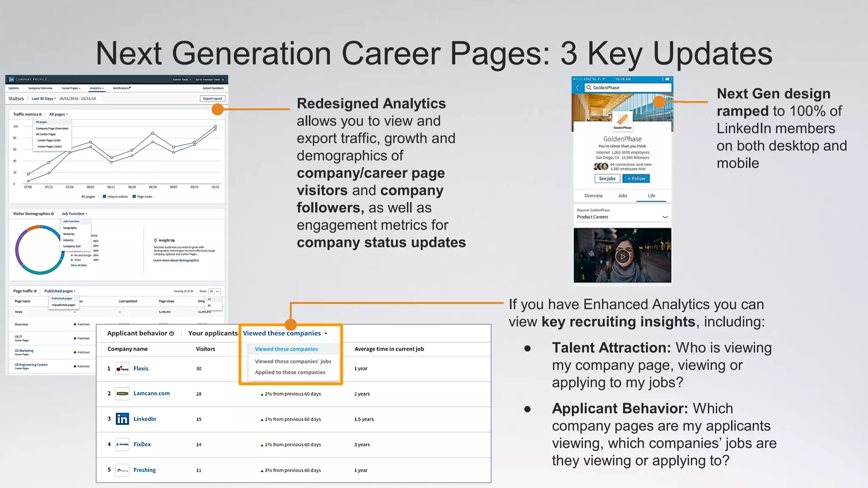Viewport: 868px width, 488px height.
Task: Click the Insight tip lightbulb icon
Action: (156, 240)
